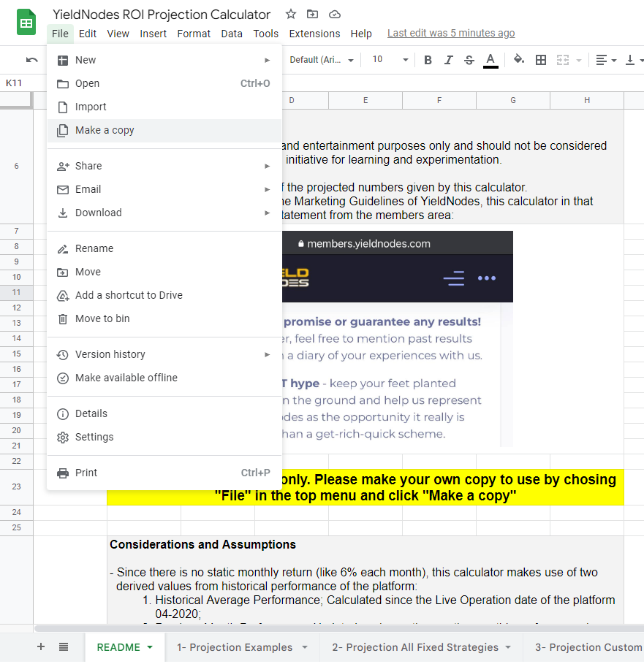Screen dimensions: 644x664
Task: Click the move-to-folder icon beside title
Action: (312, 14)
